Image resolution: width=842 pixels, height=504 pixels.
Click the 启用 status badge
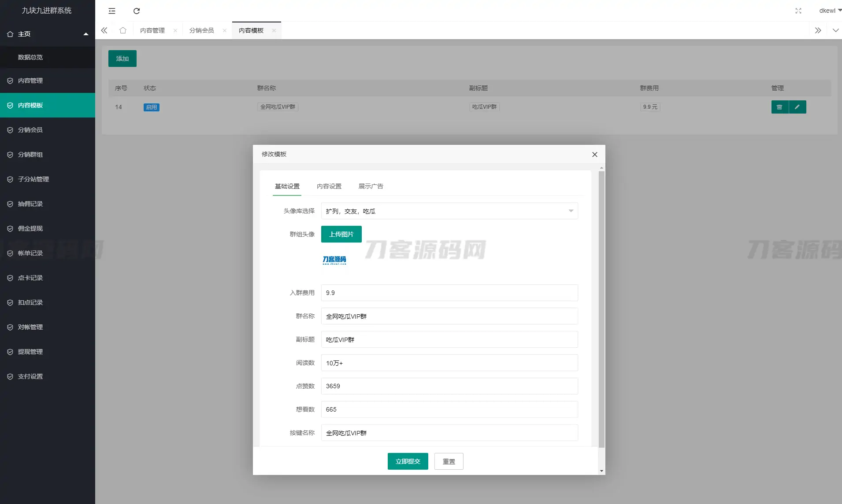[x=151, y=107]
